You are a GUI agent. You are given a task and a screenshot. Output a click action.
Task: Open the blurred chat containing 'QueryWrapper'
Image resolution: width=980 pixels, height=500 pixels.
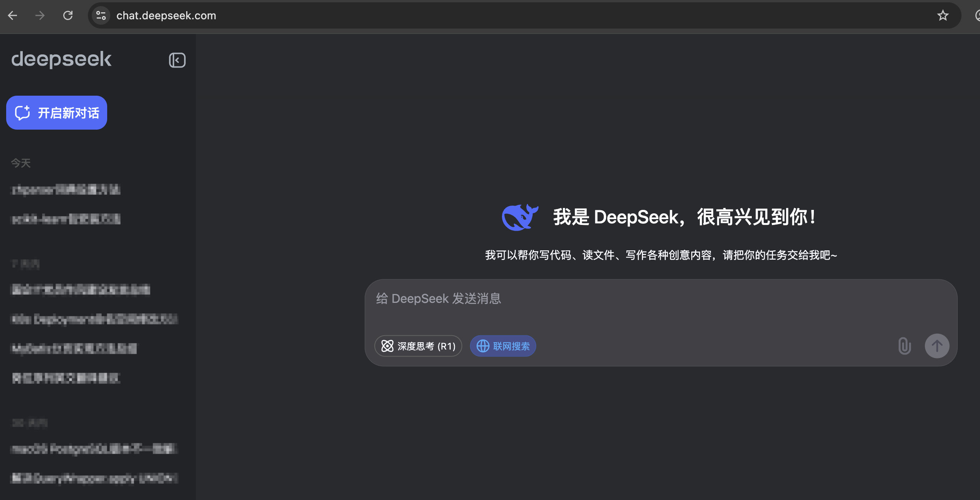tap(95, 478)
